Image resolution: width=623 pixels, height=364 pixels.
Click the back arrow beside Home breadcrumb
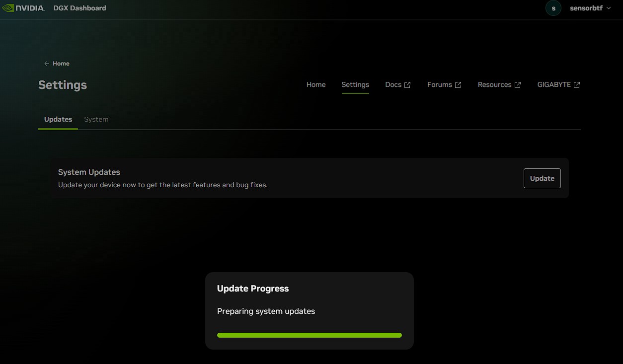(x=47, y=64)
